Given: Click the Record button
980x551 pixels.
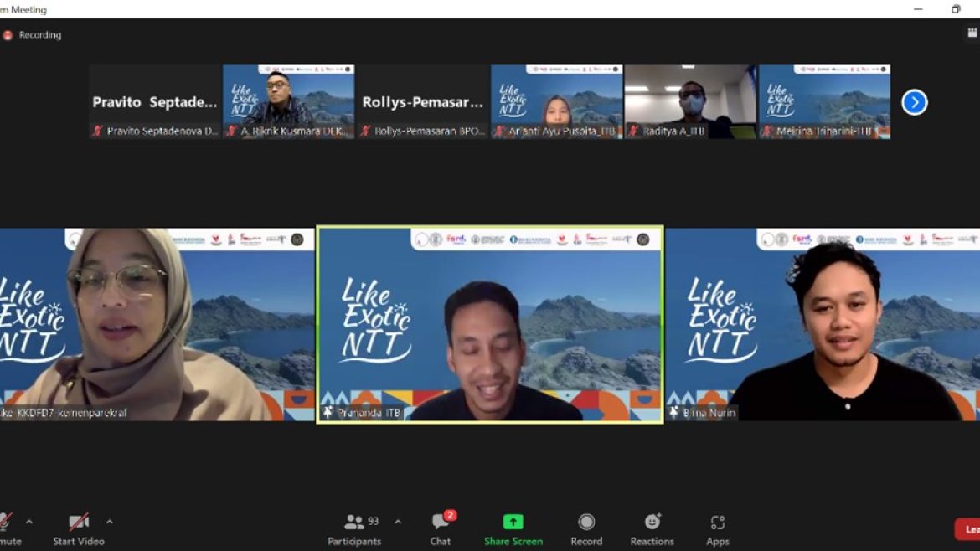Looking at the screenshot, I should coord(586,529).
